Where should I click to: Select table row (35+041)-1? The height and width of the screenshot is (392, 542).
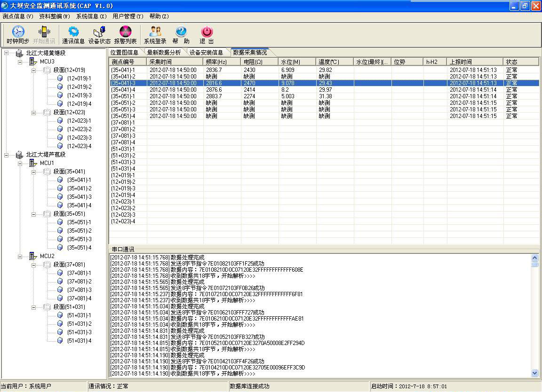pyautogui.click(x=324, y=70)
